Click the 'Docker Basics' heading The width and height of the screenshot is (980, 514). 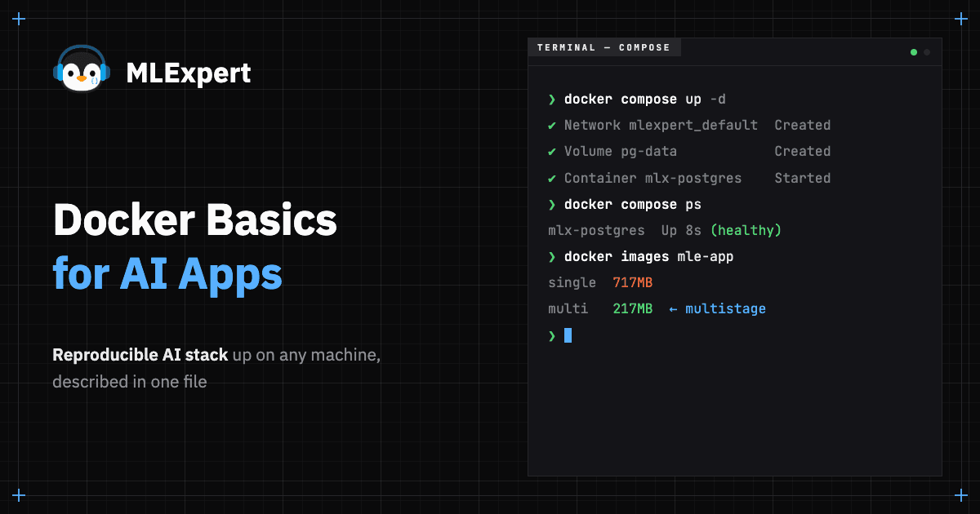tap(195, 219)
